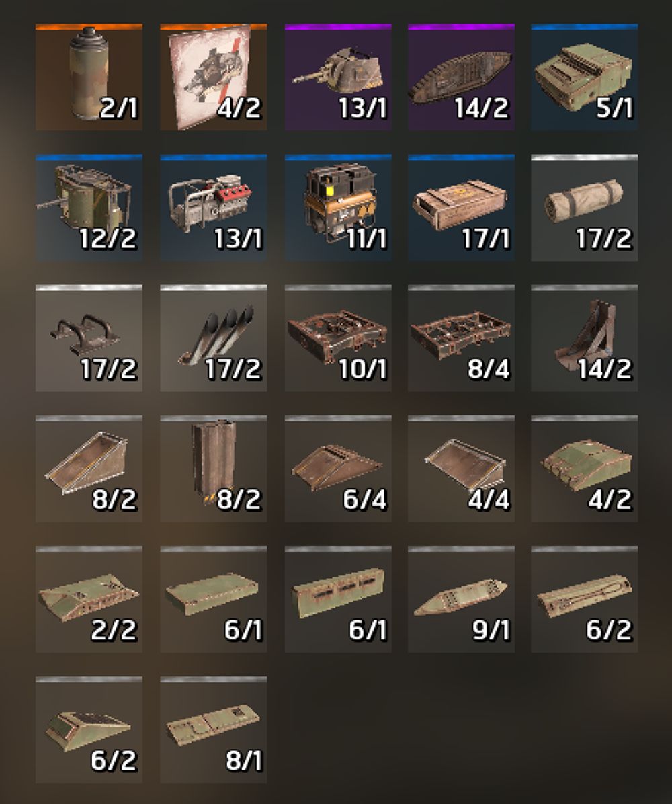
Task: Select the twin handles part 17/2
Action: (89, 338)
